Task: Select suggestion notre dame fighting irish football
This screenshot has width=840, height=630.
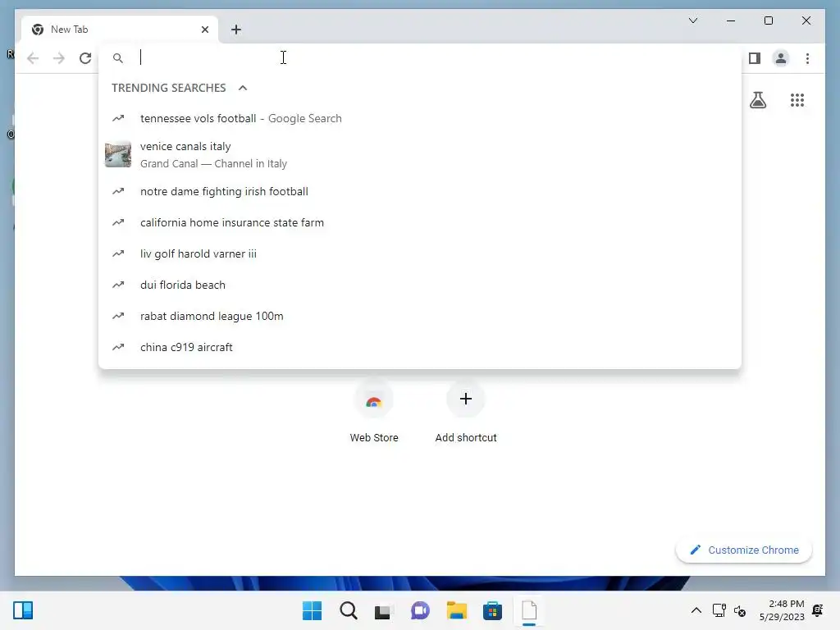Action: (420, 191)
